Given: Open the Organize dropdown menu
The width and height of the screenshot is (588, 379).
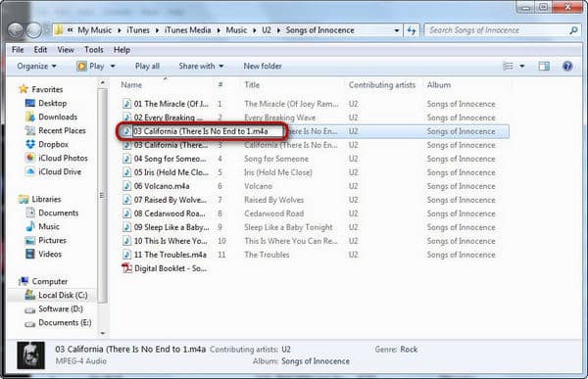Looking at the screenshot, I should [x=36, y=67].
